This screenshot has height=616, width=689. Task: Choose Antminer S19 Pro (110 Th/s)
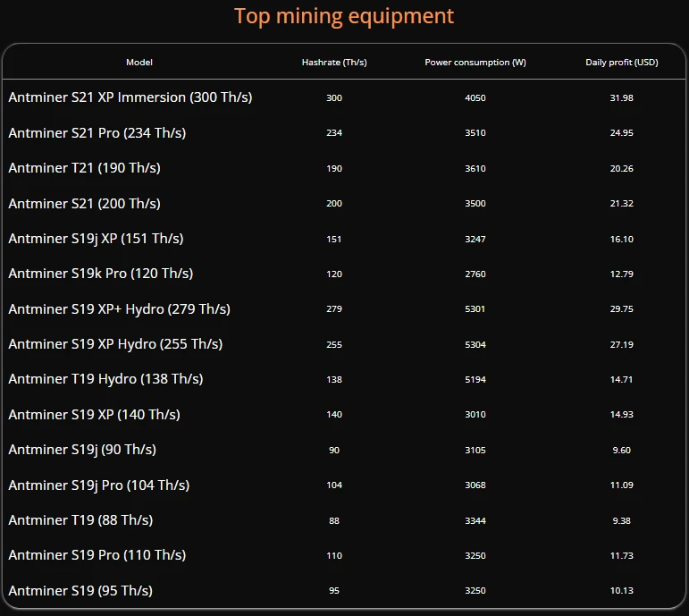pyautogui.click(x=97, y=555)
